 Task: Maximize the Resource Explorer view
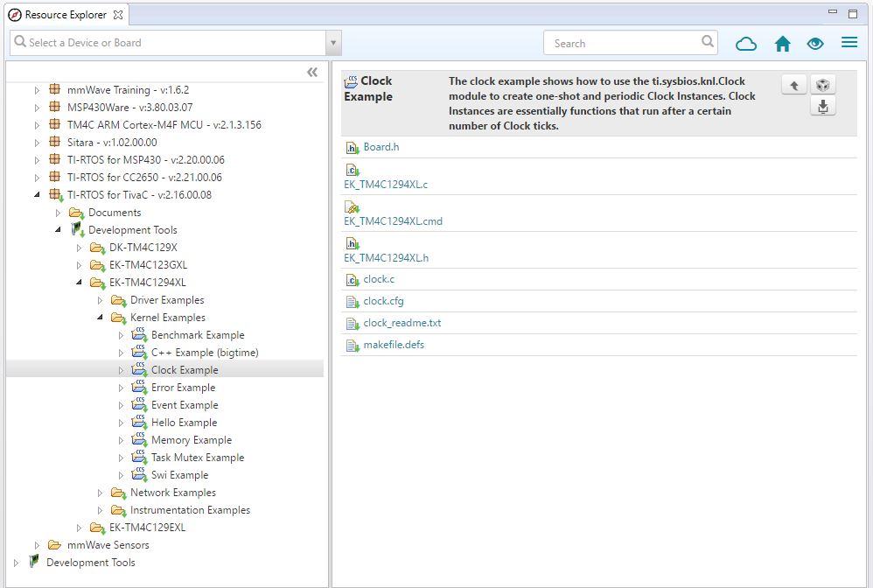(x=853, y=14)
